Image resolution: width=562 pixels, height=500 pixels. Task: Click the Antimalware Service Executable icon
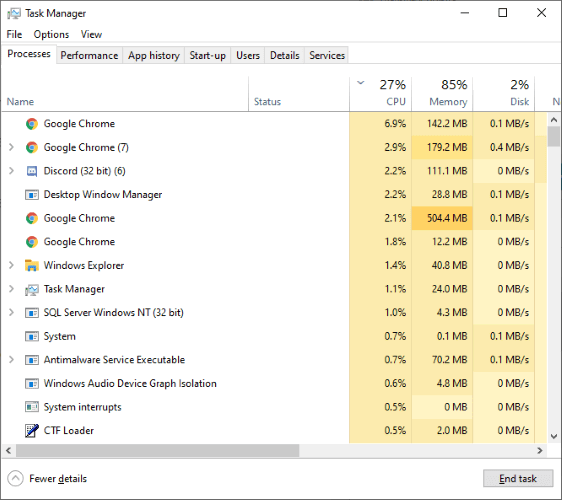[x=32, y=359]
